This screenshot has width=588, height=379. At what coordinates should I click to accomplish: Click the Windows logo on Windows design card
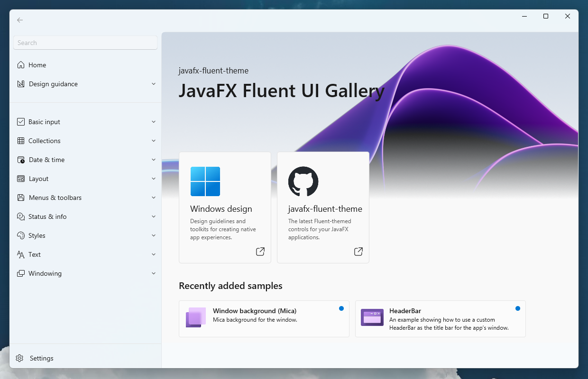click(x=205, y=181)
